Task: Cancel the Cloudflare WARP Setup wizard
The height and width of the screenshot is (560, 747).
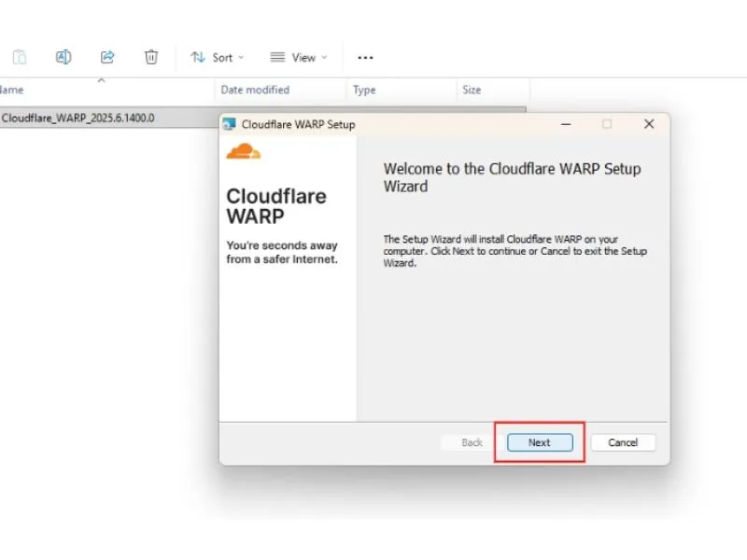Action: coord(623,442)
